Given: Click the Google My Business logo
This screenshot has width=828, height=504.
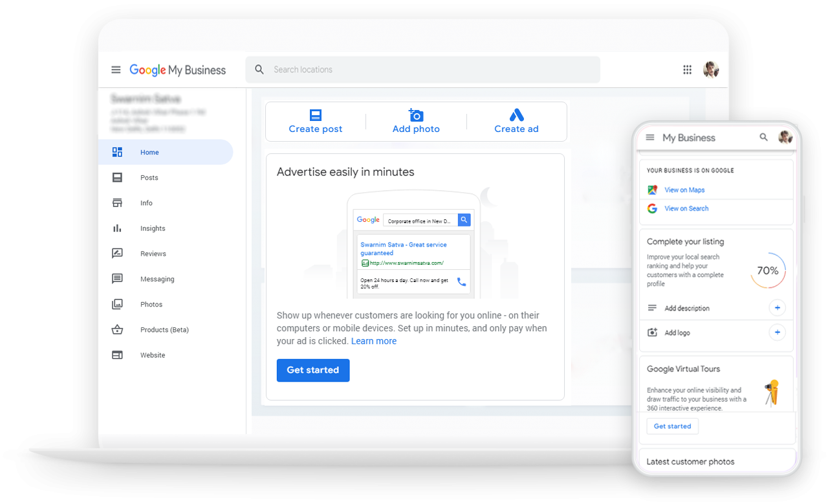Looking at the screenshot, I should (x=178, y=70).
